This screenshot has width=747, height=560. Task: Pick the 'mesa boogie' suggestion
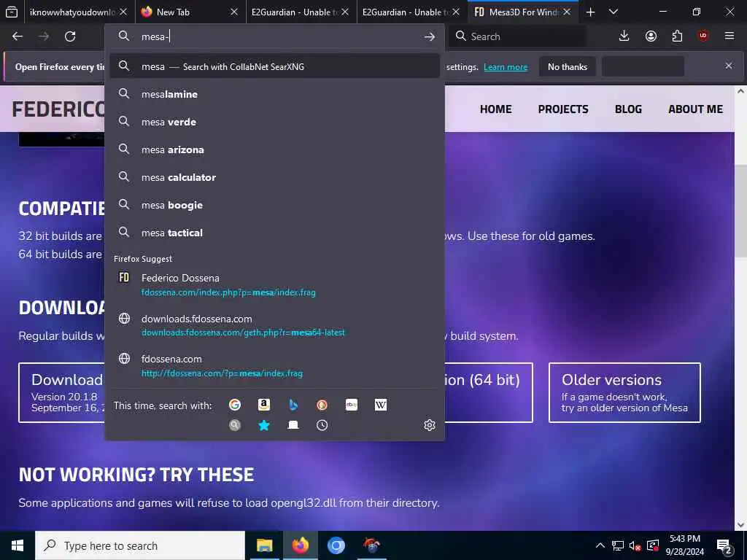click(x=274, y=205)
